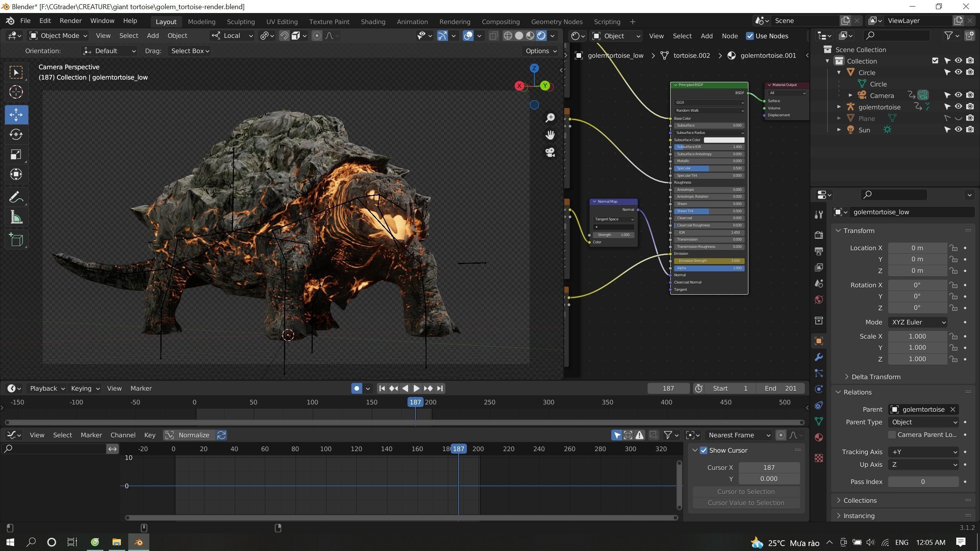Viewport: 980px width, 551px height.
Task: Select the Add Cube tool
Action: click(x=16, y=240)
